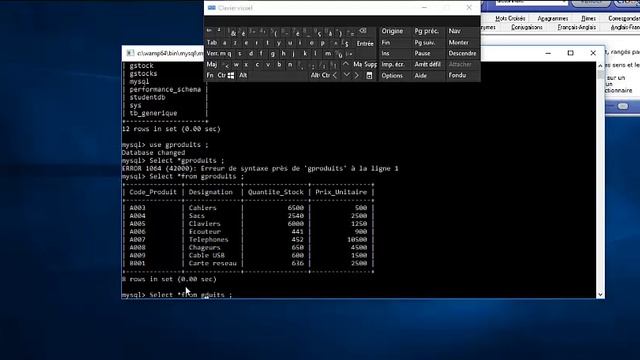The width and height of the screenshot is (640, 360).
Task: Click the Clavier visuel title bar icon
Action: tap(211, 8)
